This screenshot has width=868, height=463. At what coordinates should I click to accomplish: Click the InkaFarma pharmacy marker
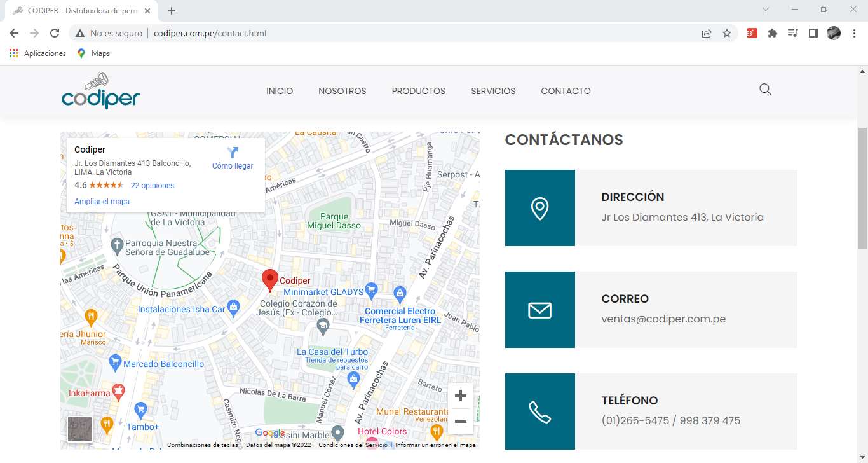pyautogui.click(x=118, y=391)
